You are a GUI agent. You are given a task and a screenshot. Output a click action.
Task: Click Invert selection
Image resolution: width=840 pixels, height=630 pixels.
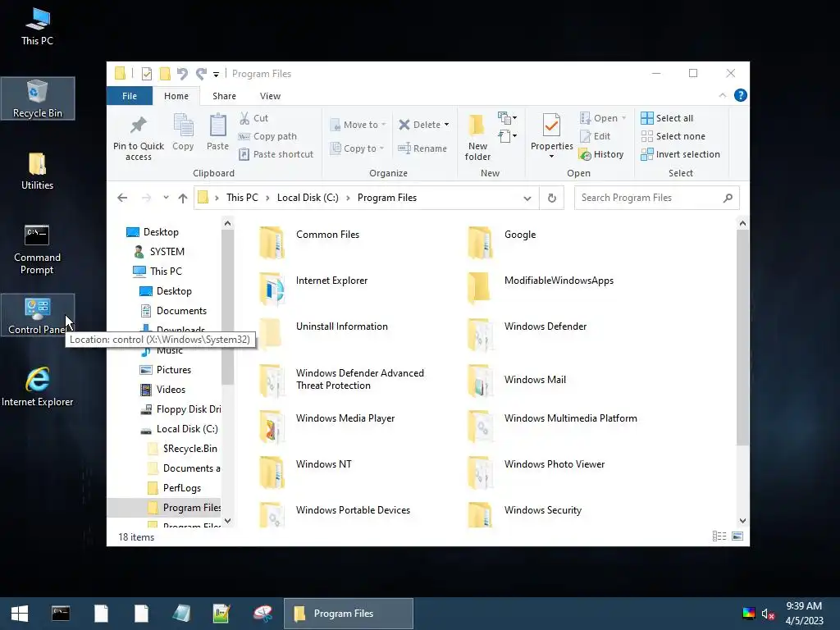[x=680, y=154]
